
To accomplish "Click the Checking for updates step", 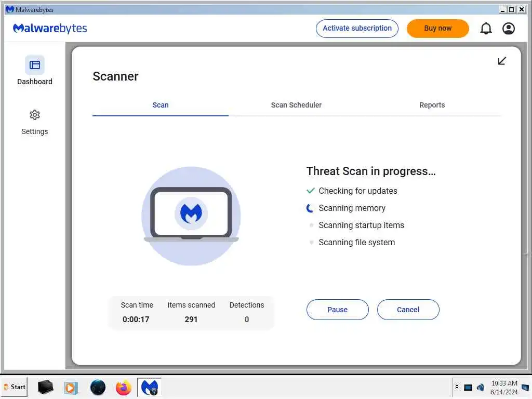I will tap(357, 191).
